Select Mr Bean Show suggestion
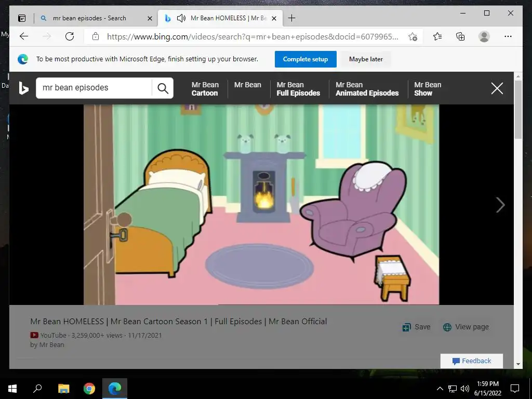The image size is (532, 399). tap(428, 89)
